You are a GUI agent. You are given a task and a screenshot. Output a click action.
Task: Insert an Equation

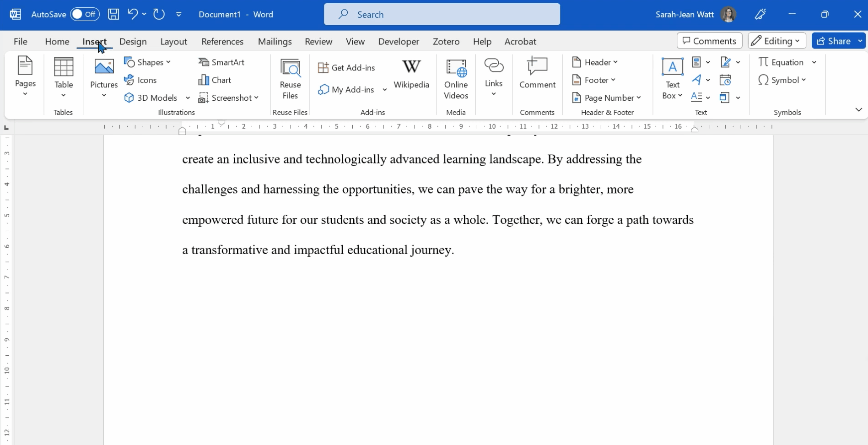pyautogui.click(x=781, y=62)
